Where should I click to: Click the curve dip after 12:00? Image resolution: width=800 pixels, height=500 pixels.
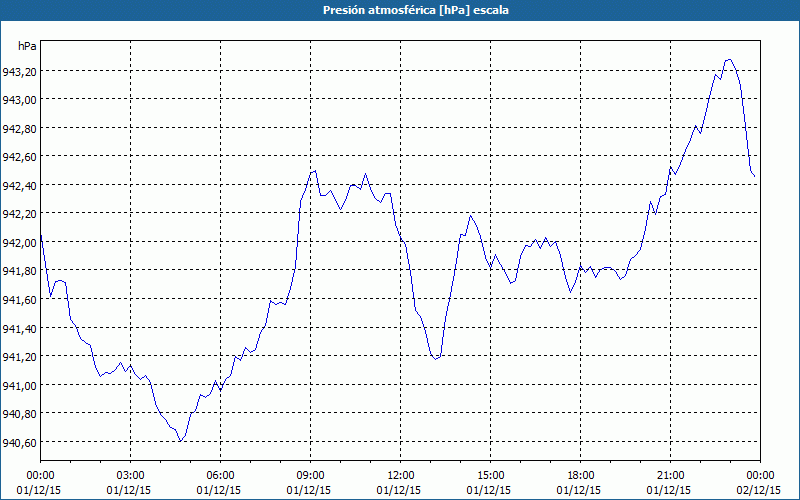[x=435, y=359]
